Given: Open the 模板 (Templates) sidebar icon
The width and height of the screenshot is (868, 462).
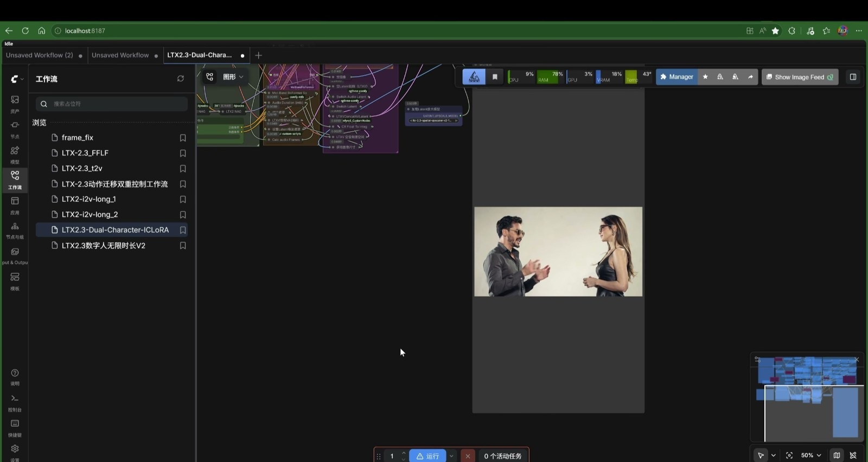Looking at the screenshot, I should (x=15, y=280).
